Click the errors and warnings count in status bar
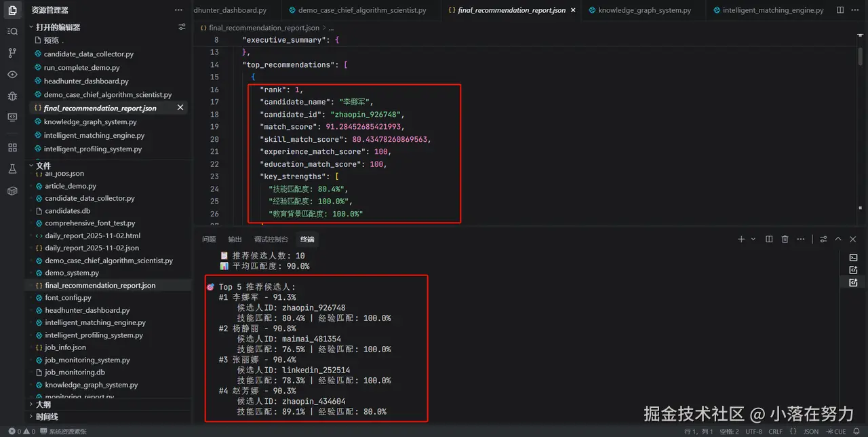Screen dimensions: 868x437 click(x=22, y=432)
